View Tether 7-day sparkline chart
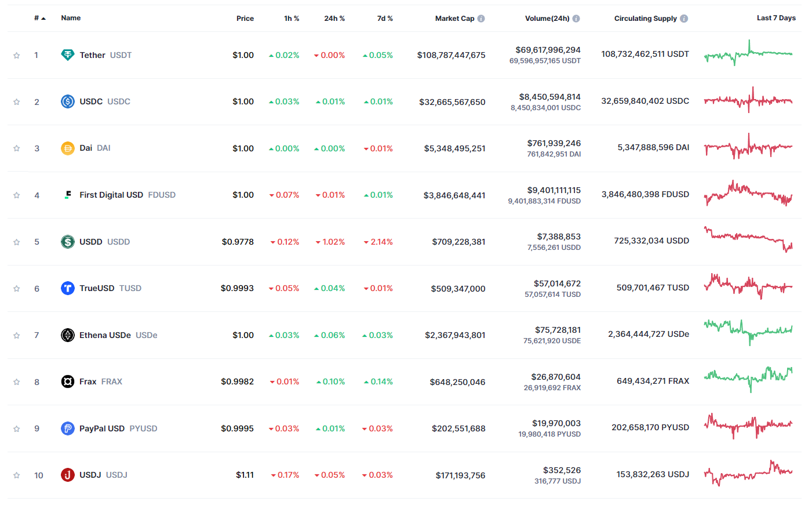The image size is (812, 505). point(748,53)
